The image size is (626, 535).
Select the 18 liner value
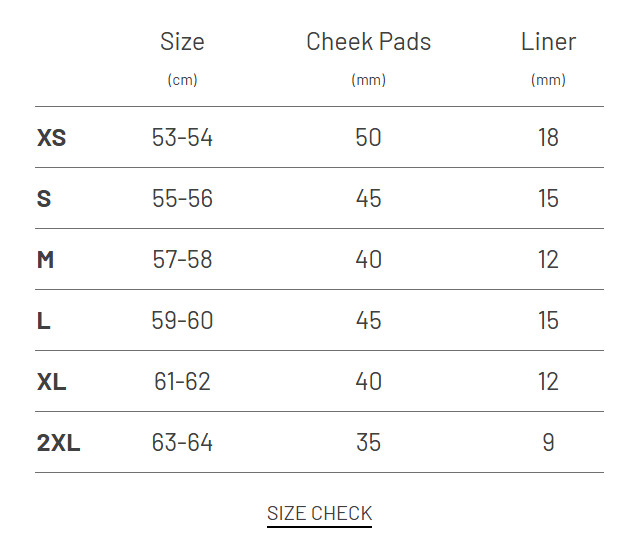(548, 137)
